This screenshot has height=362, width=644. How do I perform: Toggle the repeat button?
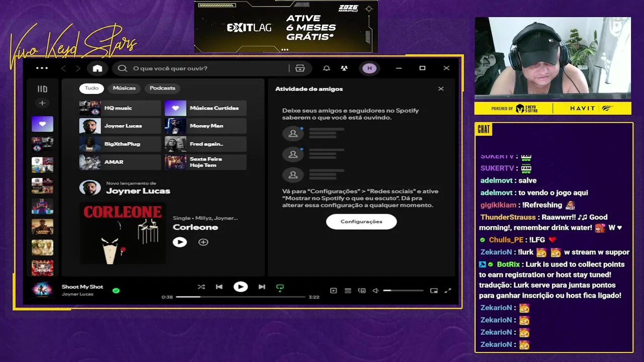280,288
